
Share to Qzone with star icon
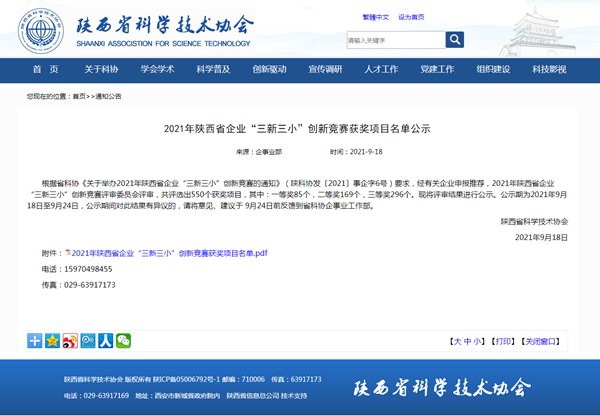tap(52, 341)
